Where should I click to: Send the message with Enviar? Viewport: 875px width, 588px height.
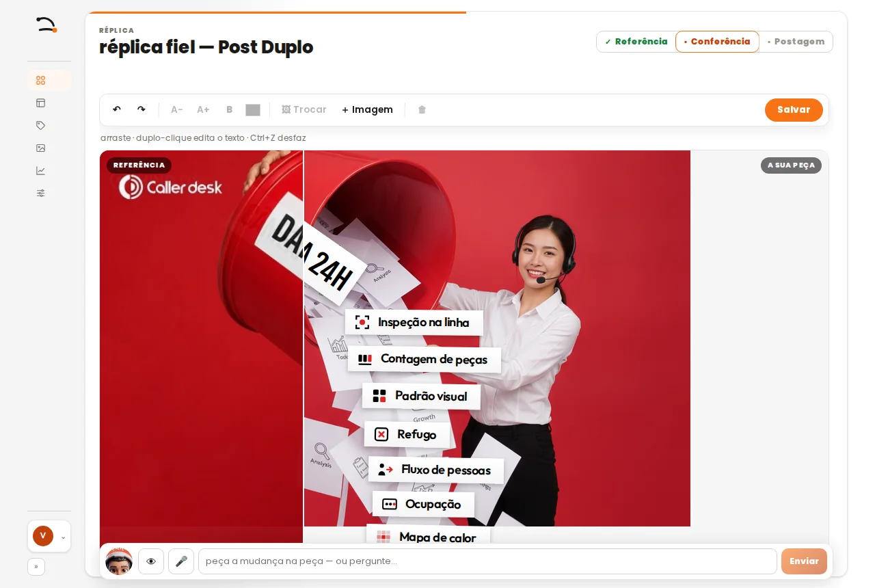pos(804,561)
